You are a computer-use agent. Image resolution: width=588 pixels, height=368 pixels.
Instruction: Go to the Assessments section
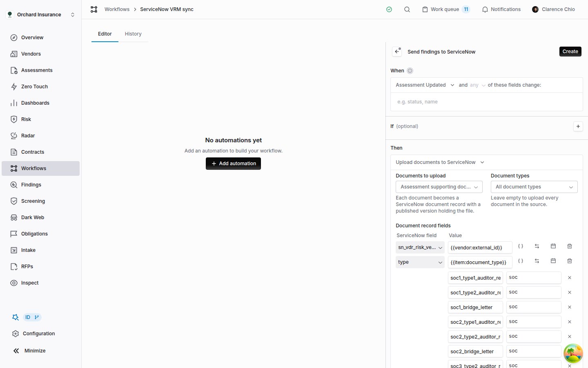click(40, 70)
